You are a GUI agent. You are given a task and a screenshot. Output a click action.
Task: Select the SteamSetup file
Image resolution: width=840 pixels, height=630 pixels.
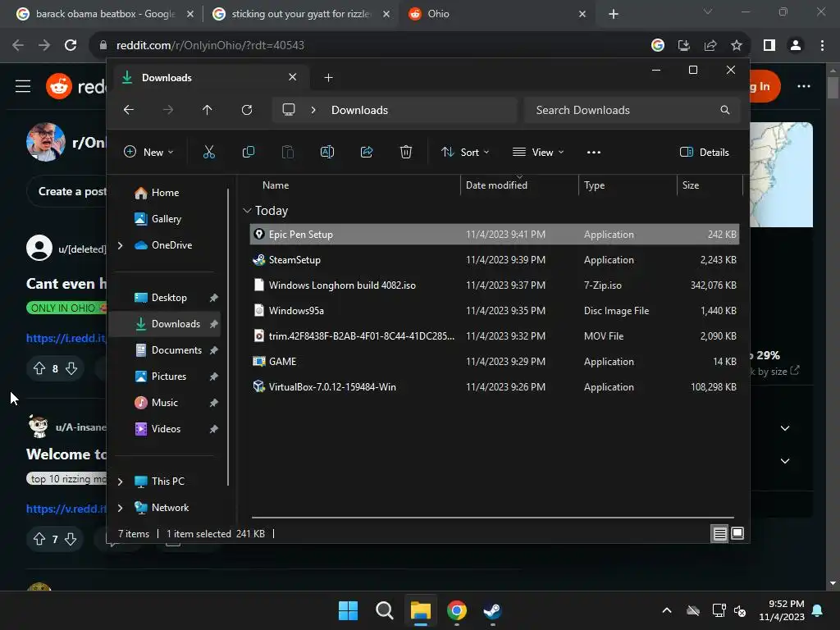pyautogui.click(x=495, y=260)
